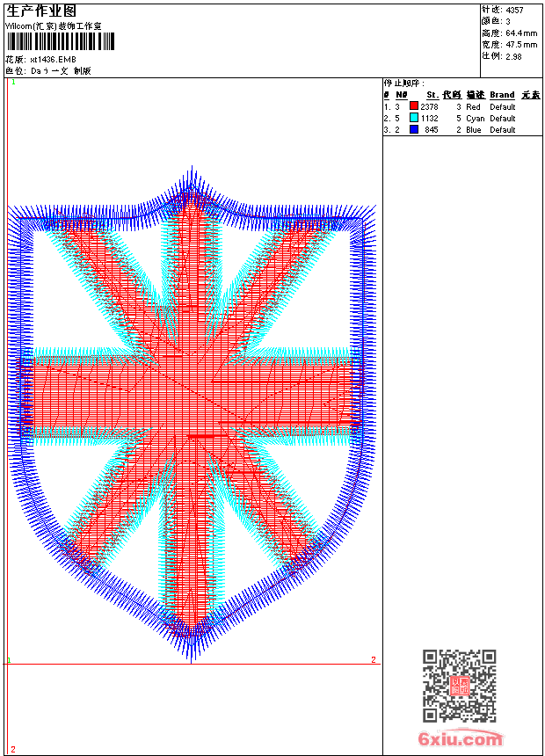
Task: Click the 'Brand' column header
Action: (502, 95)
